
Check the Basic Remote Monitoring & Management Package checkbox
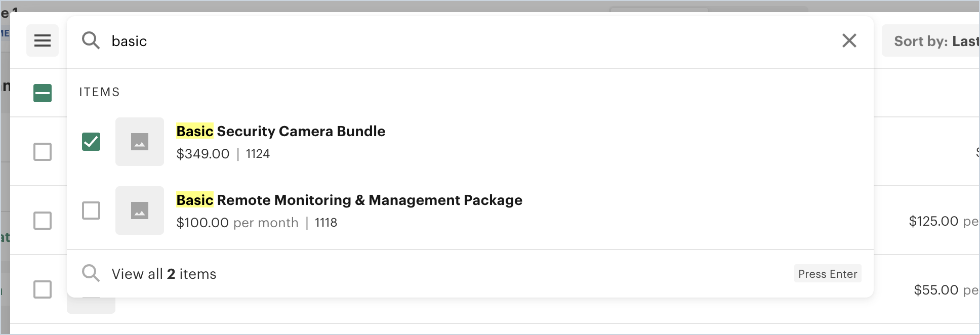[91, 211]
